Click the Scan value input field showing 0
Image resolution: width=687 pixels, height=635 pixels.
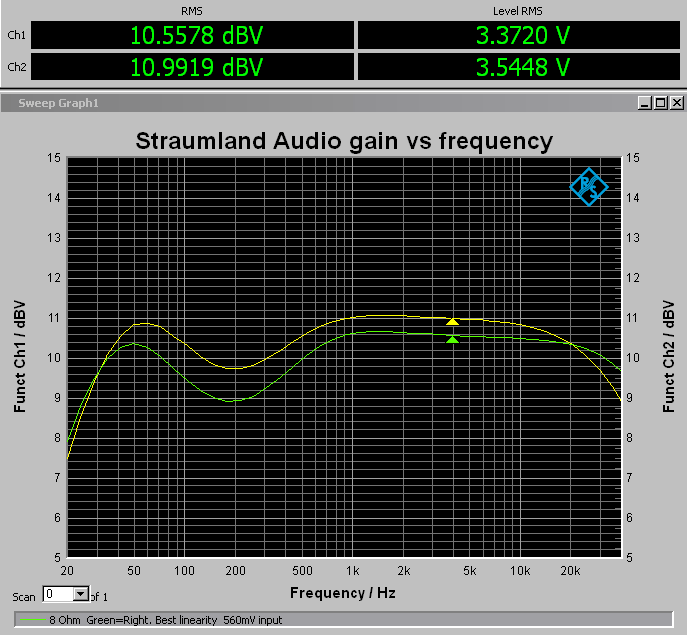coord(58,594)
